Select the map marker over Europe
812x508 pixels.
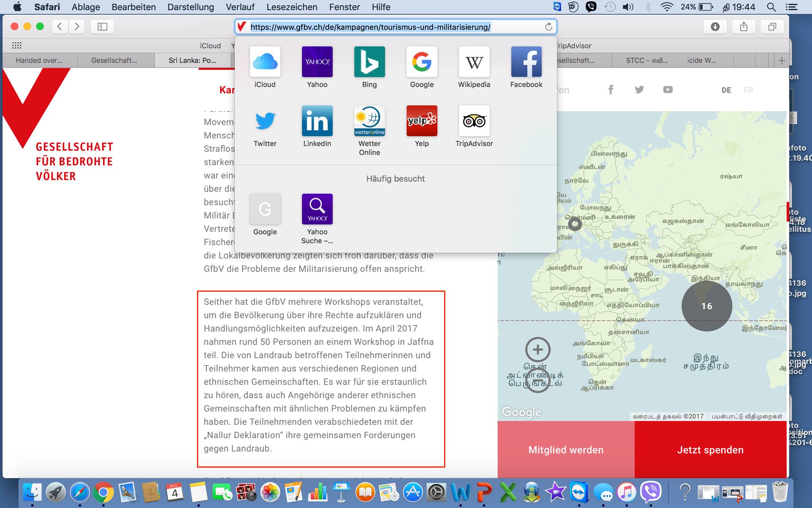[575, 224]
